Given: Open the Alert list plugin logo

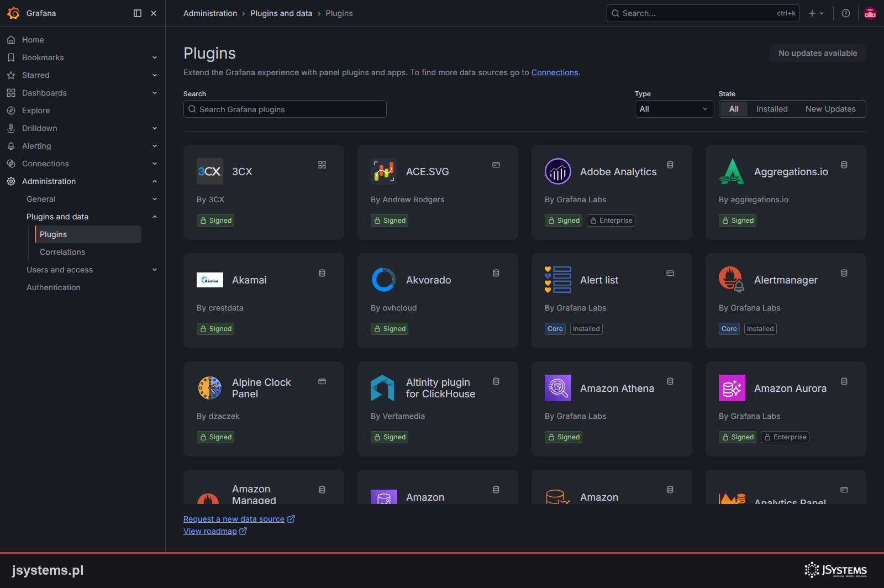Looking at the screenshot, I should tap(558, 280).
